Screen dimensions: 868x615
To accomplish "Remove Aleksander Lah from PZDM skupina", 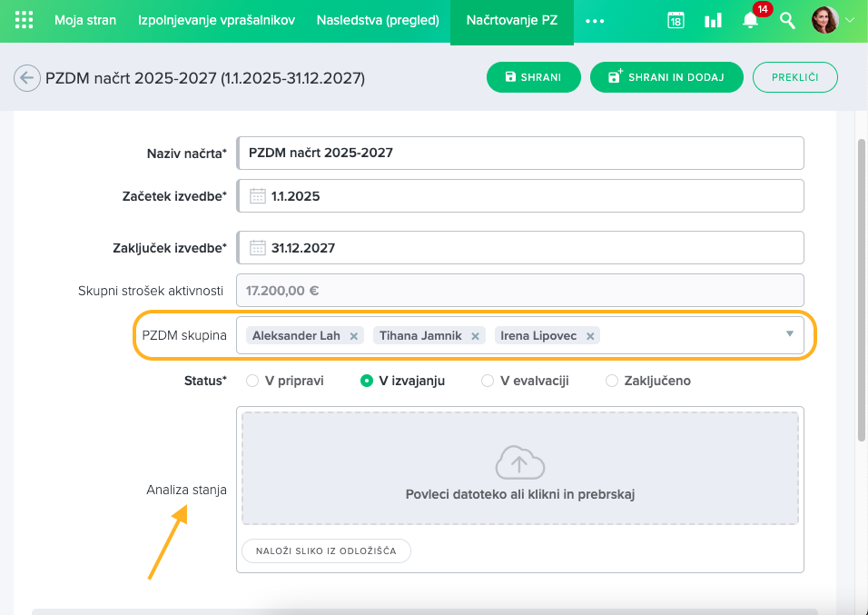I will 354,336.
